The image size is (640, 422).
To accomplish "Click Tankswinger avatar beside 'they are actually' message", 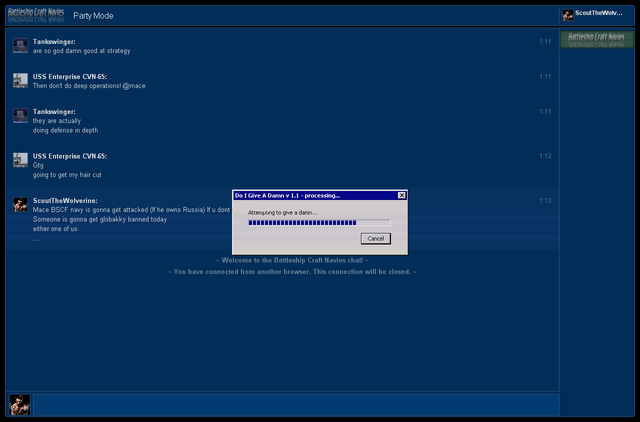I will point(20,115).
